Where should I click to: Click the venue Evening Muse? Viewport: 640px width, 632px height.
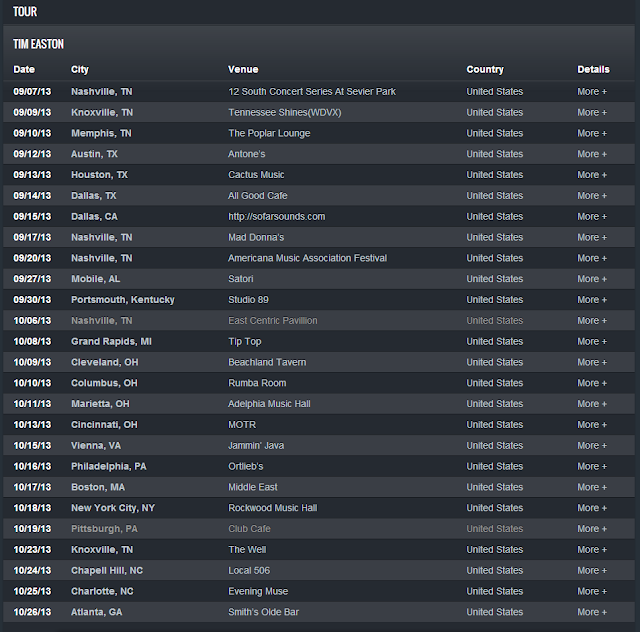(x=258, y=591)
